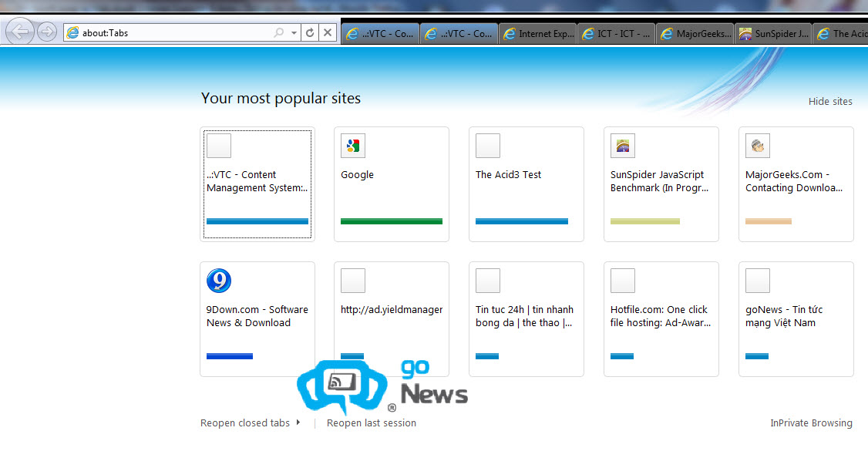Click the Reopen closed tabs link
Screen dimensions: 868x468
coord(244,423)
